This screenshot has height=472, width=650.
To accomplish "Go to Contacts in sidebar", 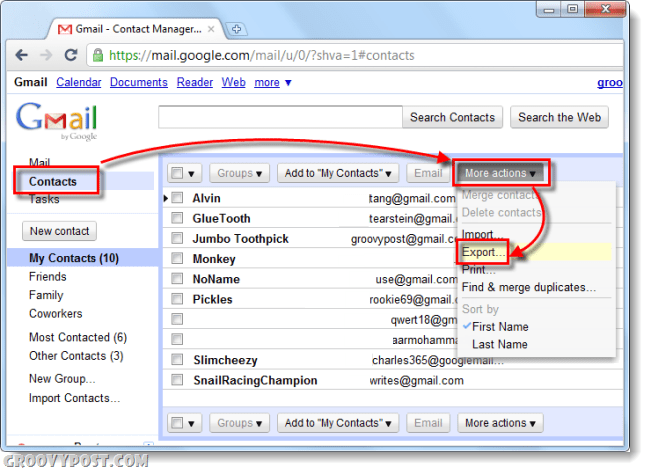I will pyautogui.click(x=53, y=182).
